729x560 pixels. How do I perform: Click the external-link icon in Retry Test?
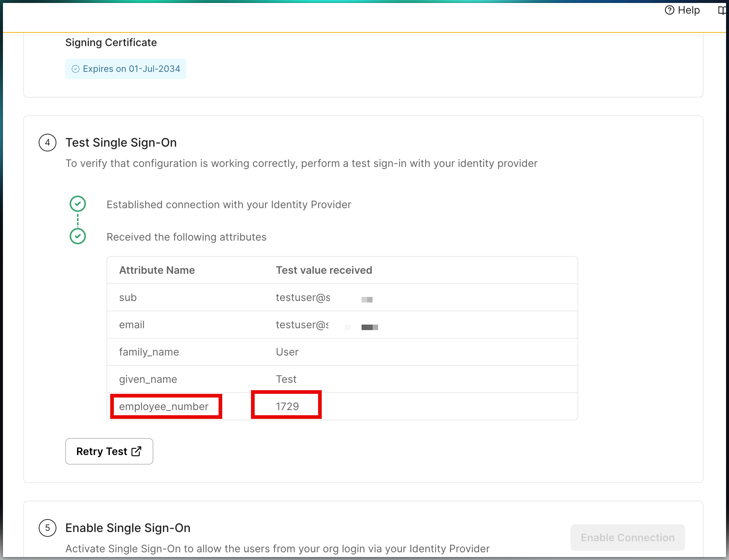point(136,451)
